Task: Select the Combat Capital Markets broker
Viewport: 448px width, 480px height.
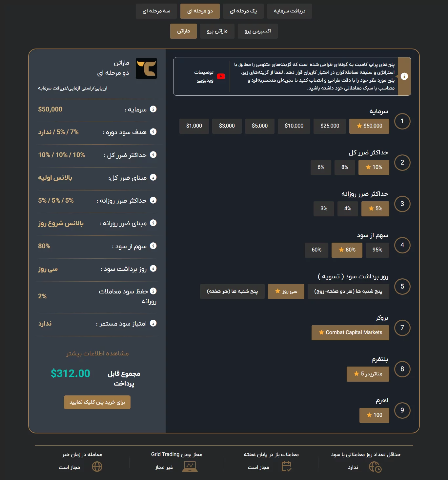Action: (350, 332)
